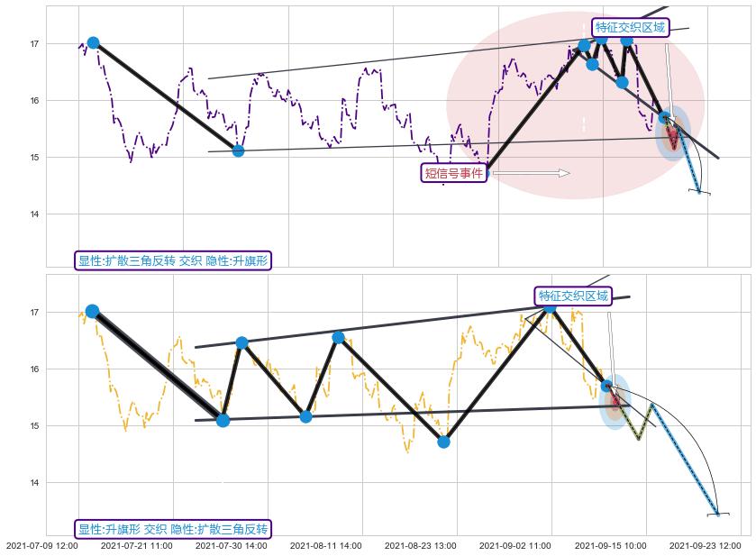Select lower chart's 显性:升旗形 caption box
This screenshot has height=556, width=756.
tap(173, 528)
